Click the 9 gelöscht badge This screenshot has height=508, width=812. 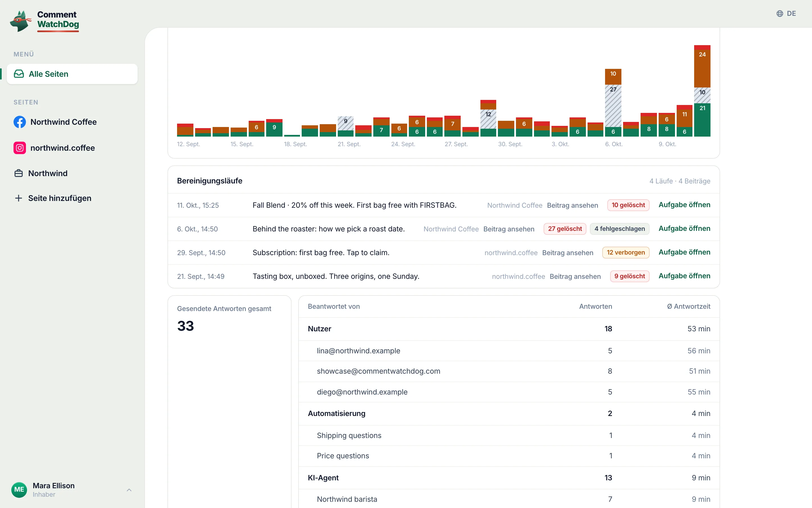point(630,276)
